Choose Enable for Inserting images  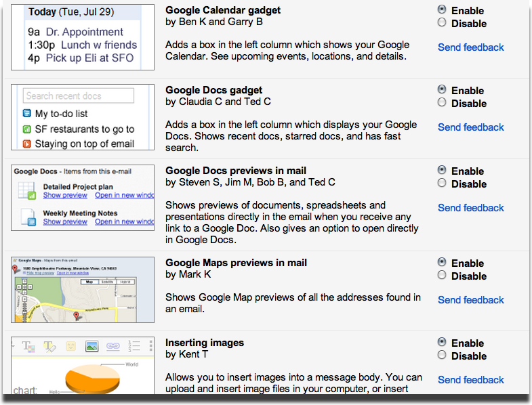point(443,343)
